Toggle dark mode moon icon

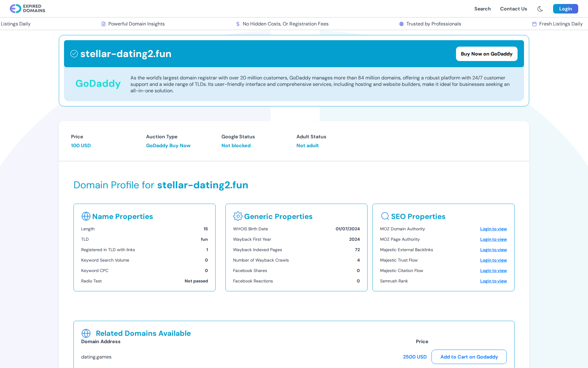[540, 9]
